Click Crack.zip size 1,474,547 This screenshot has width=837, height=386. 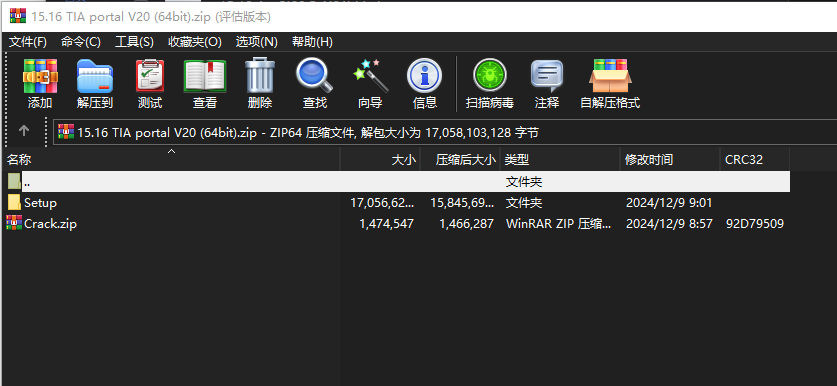pos(386,224)
